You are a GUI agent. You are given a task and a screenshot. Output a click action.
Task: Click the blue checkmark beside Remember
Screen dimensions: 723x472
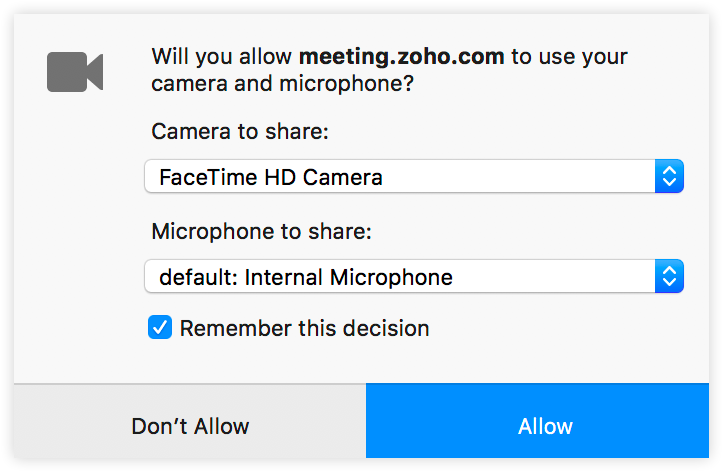[x=160, y=328]
